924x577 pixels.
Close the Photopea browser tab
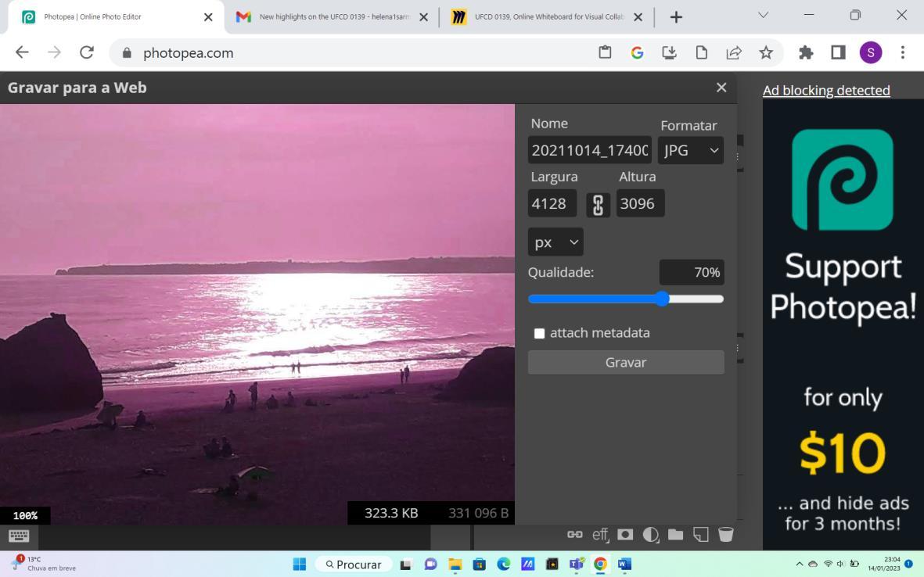tap(208, 18)
